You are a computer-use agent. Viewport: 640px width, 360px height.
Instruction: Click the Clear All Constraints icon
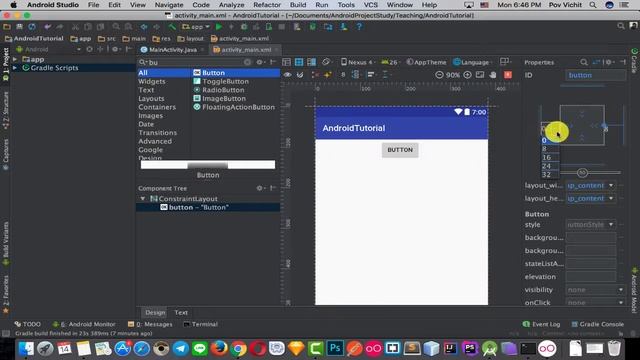[315, 75]
